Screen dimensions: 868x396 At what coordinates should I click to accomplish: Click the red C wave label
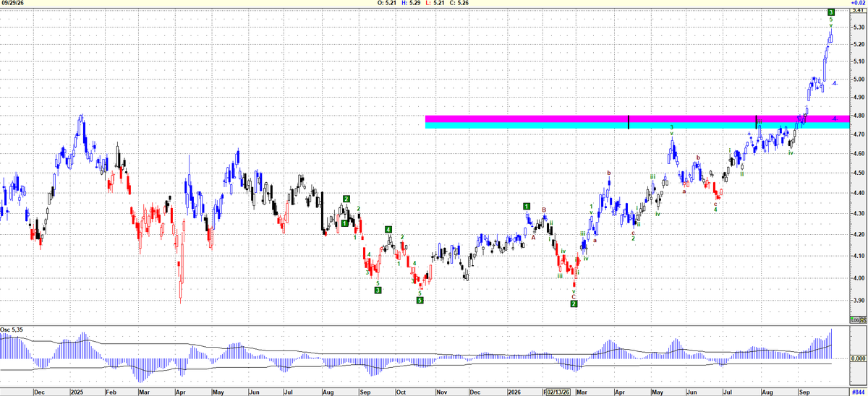click(x=574, y=296)
